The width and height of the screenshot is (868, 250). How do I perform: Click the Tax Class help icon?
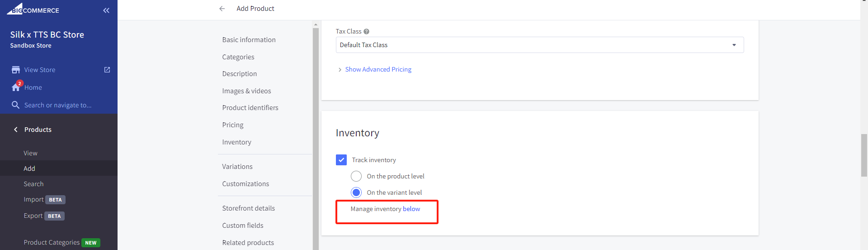point(366,32)
